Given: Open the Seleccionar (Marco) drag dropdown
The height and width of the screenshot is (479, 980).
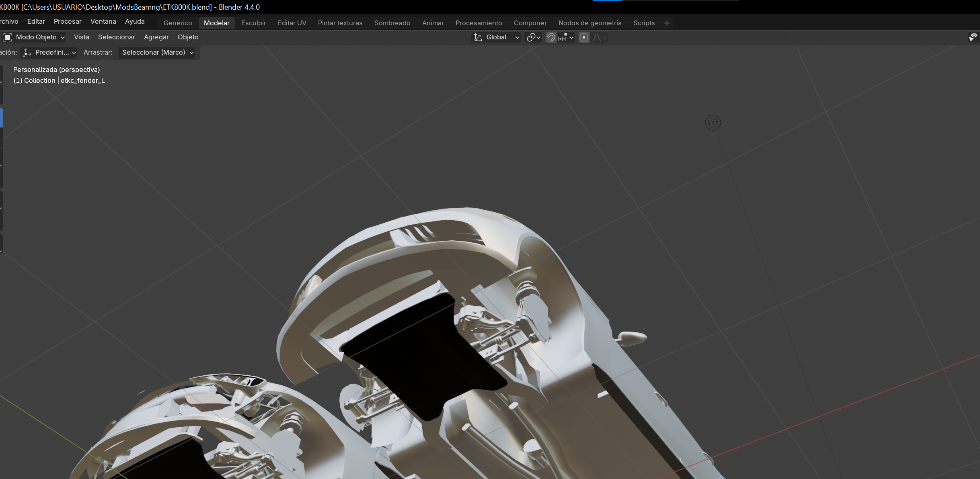Looking at the screenshot, I should [156, 53].
